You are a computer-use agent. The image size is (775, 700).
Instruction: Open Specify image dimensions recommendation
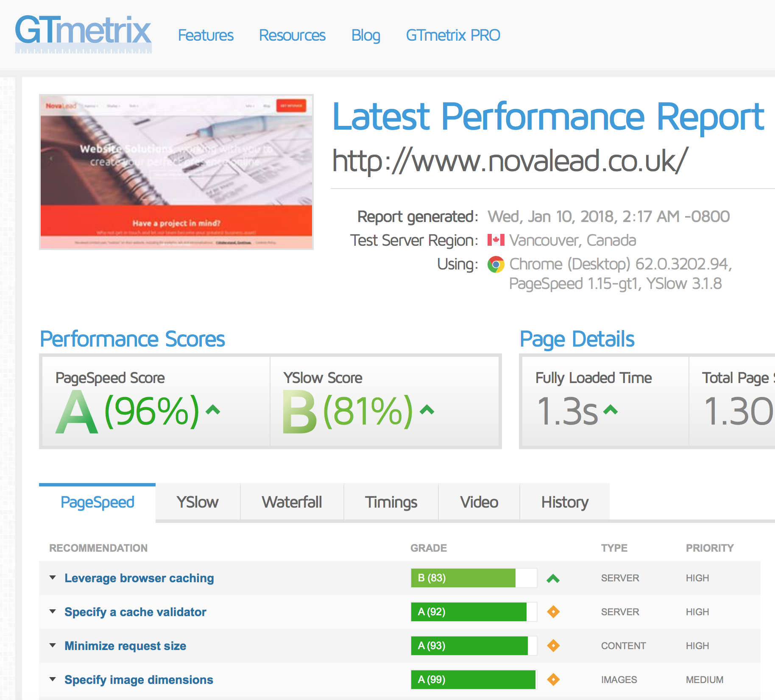pyautogui.click(x=139, y=680)
